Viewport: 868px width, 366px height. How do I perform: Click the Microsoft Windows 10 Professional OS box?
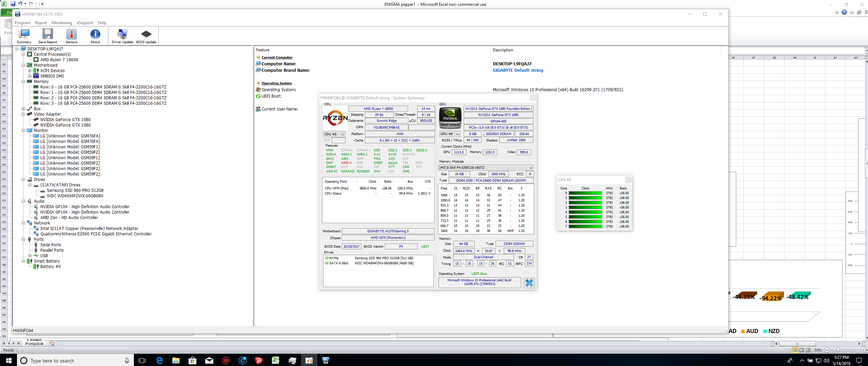click(x=479, y=282)
